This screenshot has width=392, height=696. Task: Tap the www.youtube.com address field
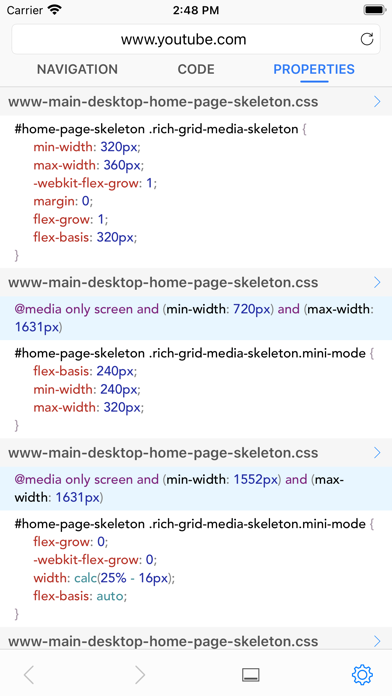pos(196,39)
